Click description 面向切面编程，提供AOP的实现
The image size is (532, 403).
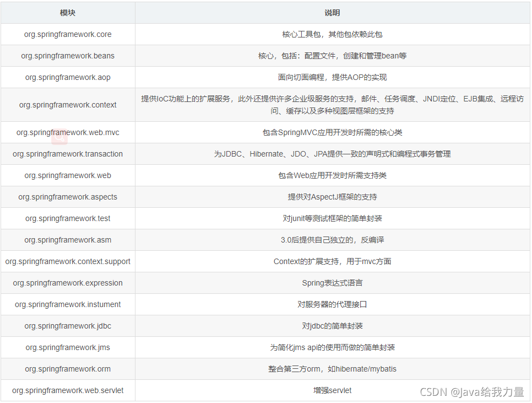coord(332,77)
